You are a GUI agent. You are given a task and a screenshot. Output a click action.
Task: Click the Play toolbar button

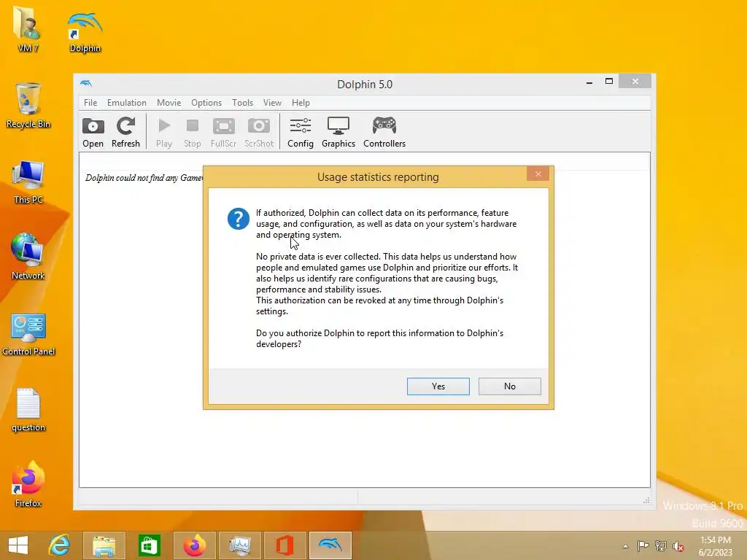coord(164,133)
